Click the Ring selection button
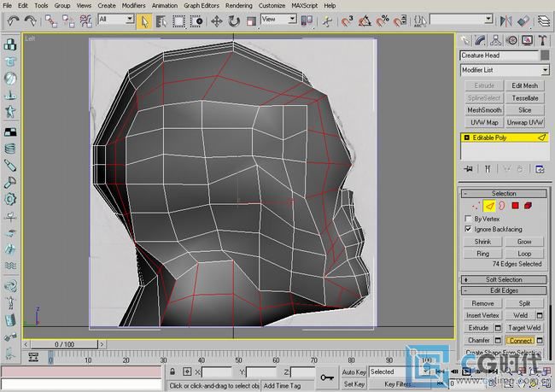Screen dimensions: 555x392 point(482,254)
